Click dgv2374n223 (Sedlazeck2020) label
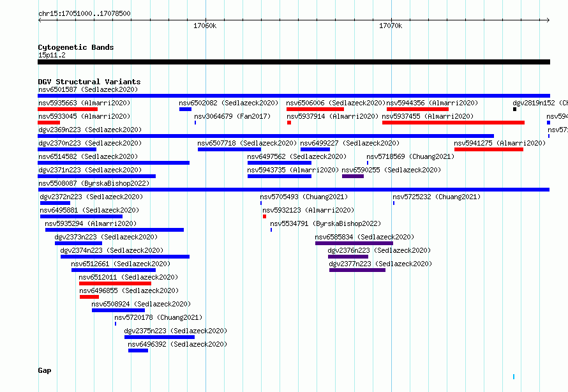 (x=112, y=250)
